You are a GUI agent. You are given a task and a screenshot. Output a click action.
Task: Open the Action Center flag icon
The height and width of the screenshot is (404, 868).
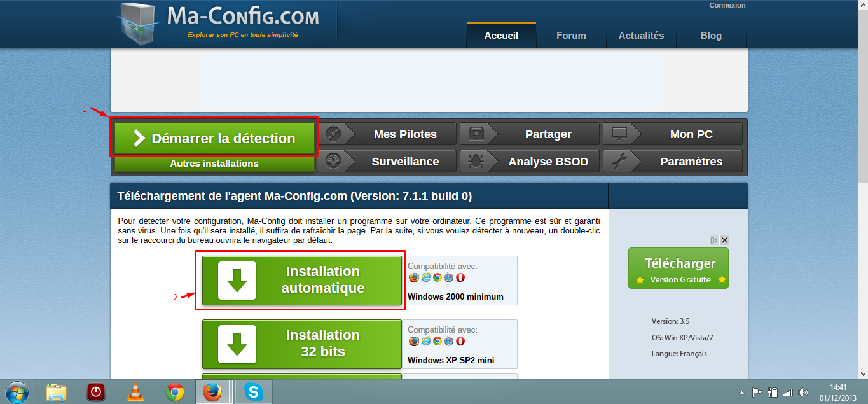[x=757, y=393]
